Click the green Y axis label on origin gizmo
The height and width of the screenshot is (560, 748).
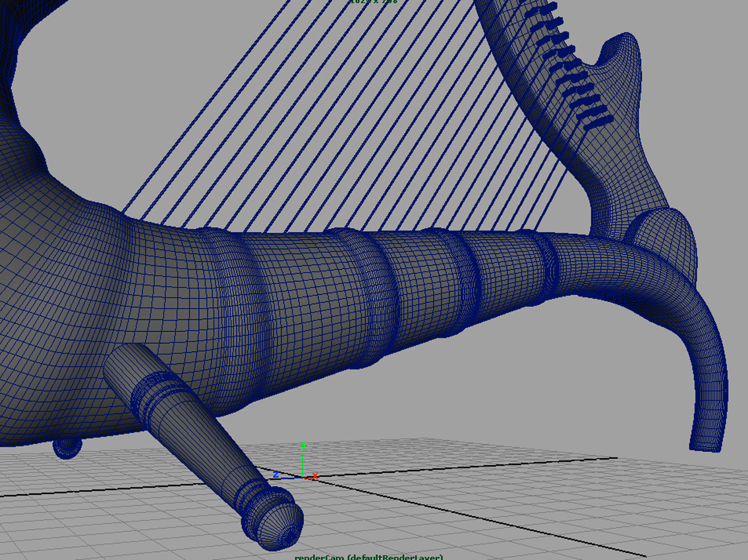click(303, 445)
